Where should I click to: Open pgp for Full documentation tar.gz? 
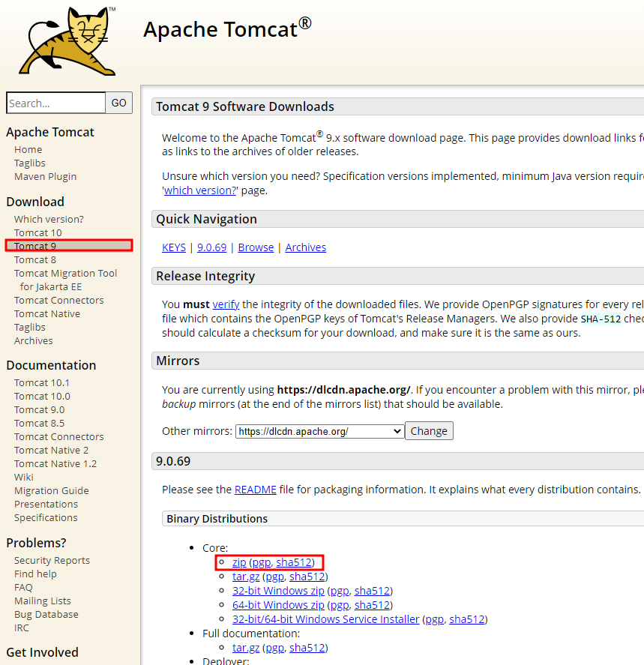274,648
